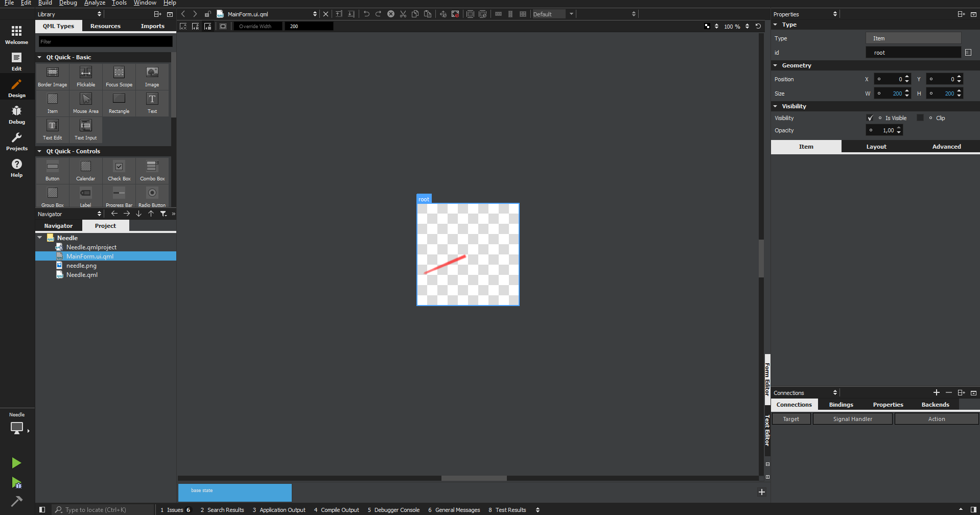Collapse the Qt Quick - Basic section

(x=39, y=57)
